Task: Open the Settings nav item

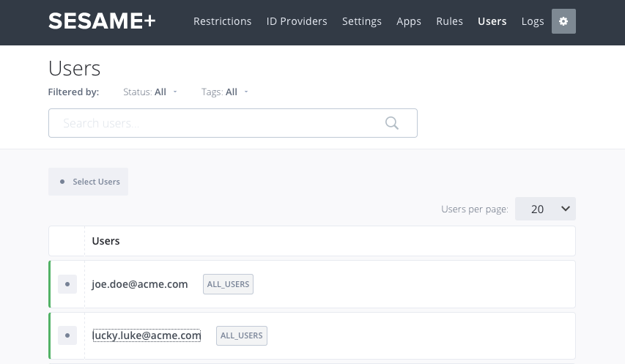Action: coord(361,21)
